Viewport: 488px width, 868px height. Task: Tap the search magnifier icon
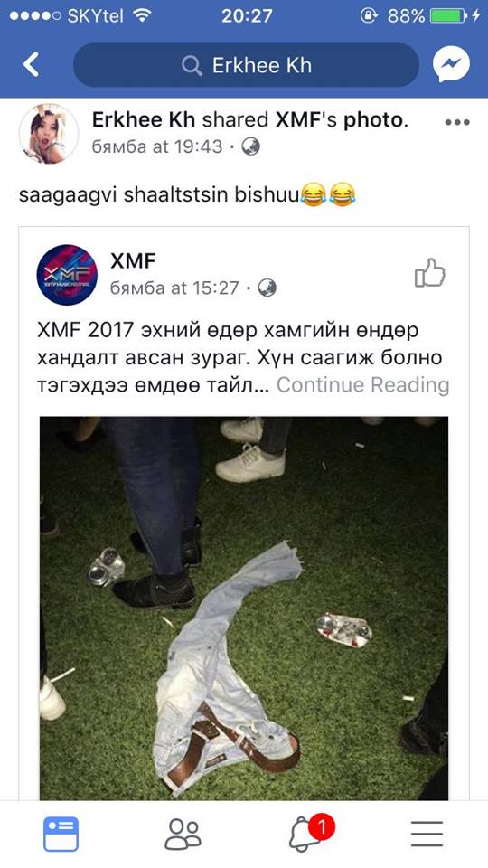pos(192,66)
